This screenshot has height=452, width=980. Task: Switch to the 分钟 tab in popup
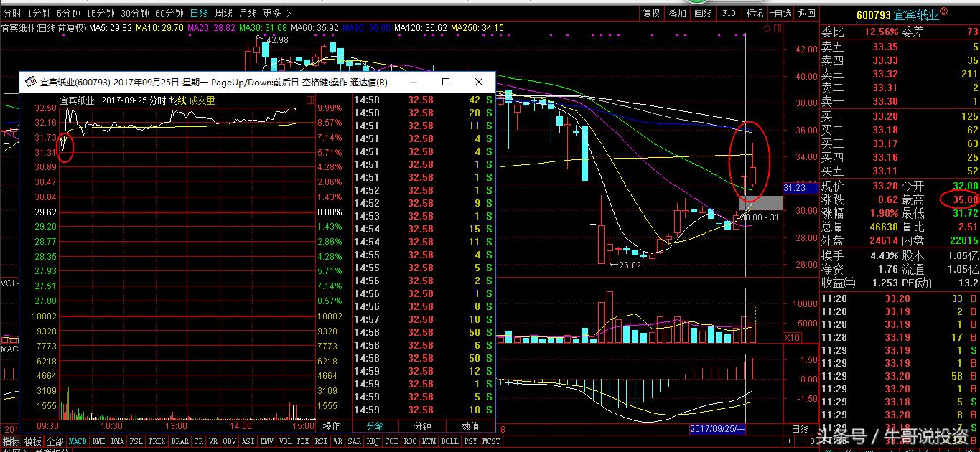click(423, 427)
